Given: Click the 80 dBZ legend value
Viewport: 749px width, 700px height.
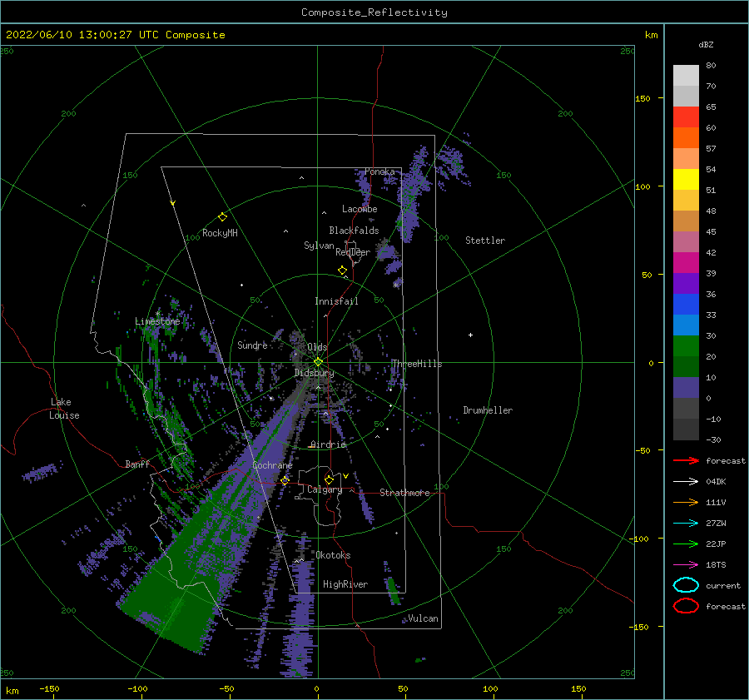Looking at the screenshot, I should click(x=711, y=65).
